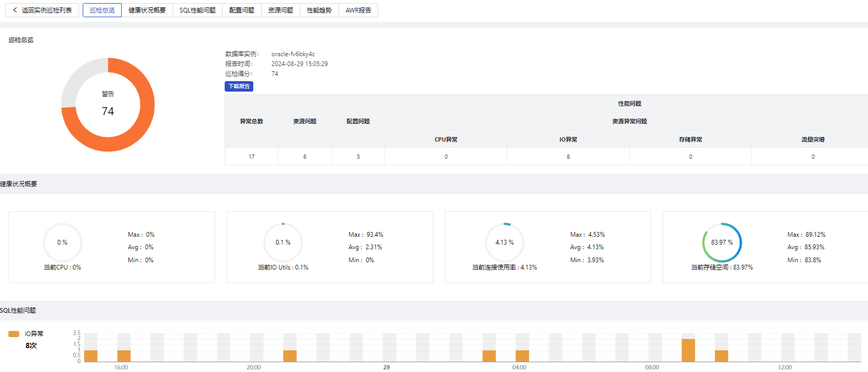This screenshot has width=868, height=372.
Task: Open the 配置问题 tab
Action: click(242, 10)
